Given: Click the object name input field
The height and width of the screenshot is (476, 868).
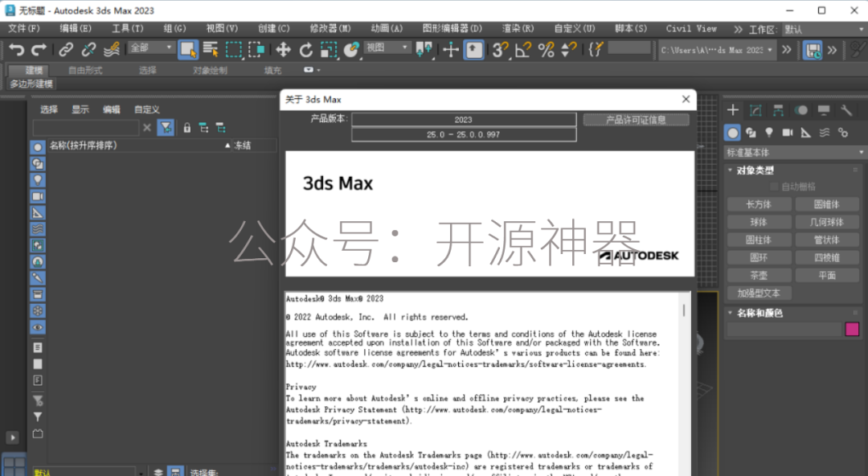Looking at the screenshot, I should click(x=784, y=329).
